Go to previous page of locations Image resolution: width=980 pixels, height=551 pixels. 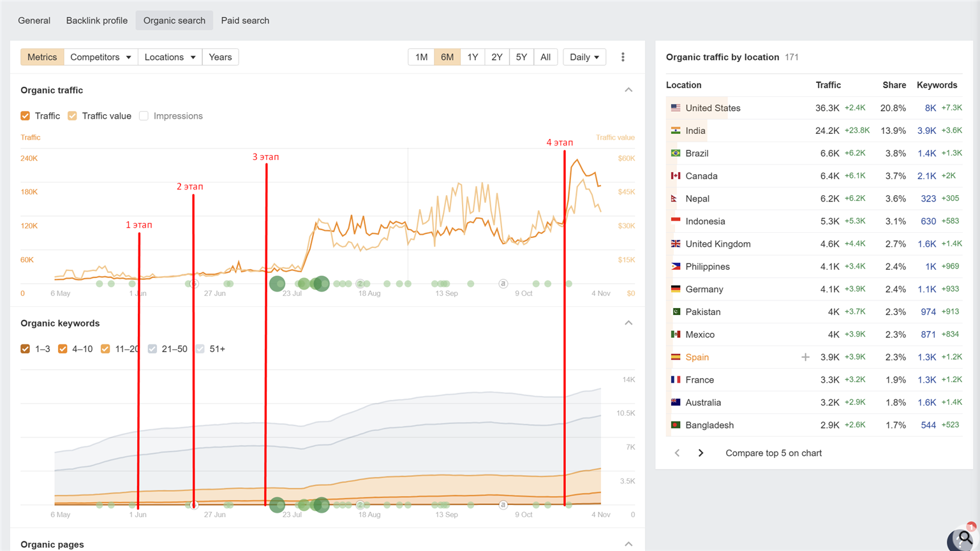[x=678, y=453]
